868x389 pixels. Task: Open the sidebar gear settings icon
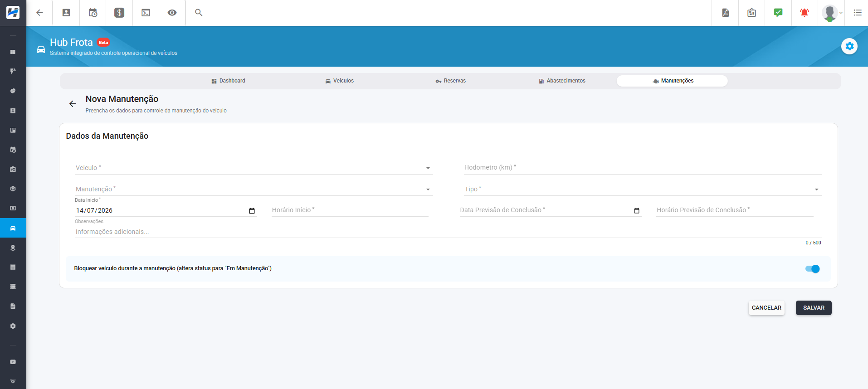point(13,326)
